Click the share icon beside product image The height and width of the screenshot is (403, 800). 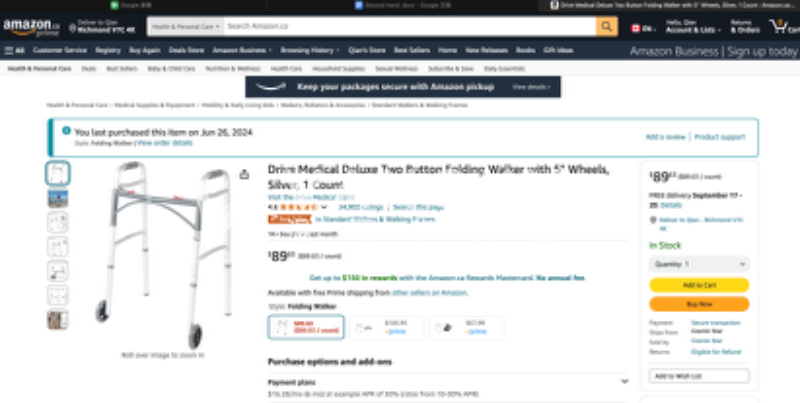244,174
